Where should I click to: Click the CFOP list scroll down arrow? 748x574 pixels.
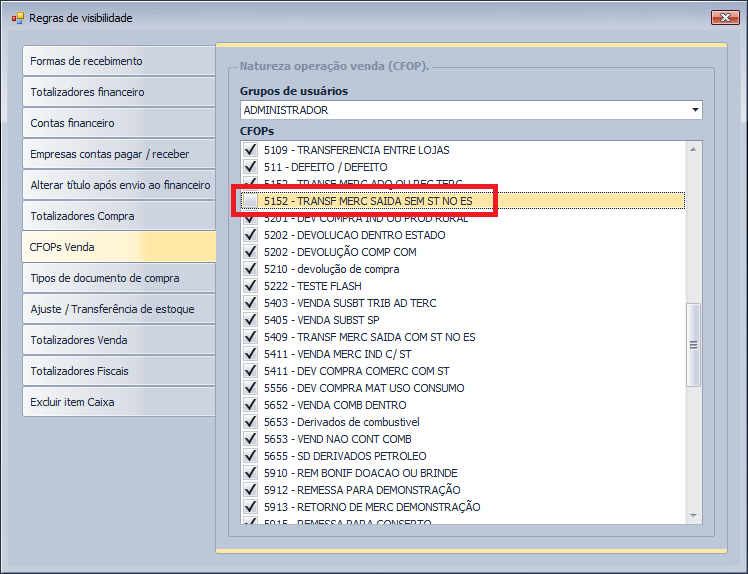tap(692, 515)
